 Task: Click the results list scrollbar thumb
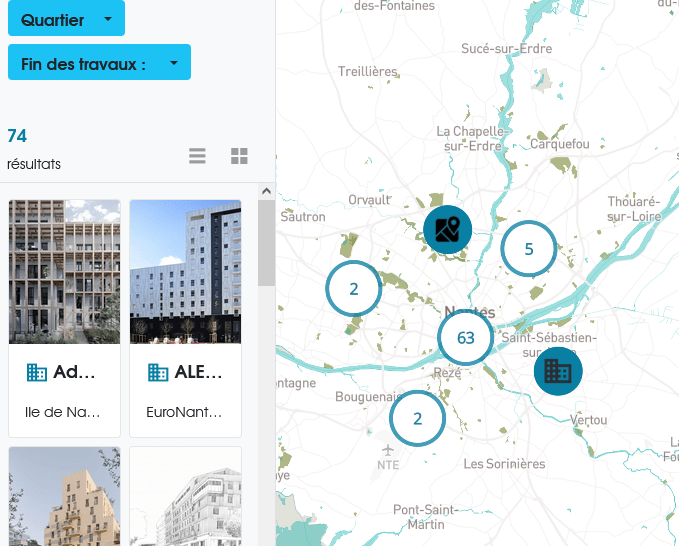[x=266, y=242]
